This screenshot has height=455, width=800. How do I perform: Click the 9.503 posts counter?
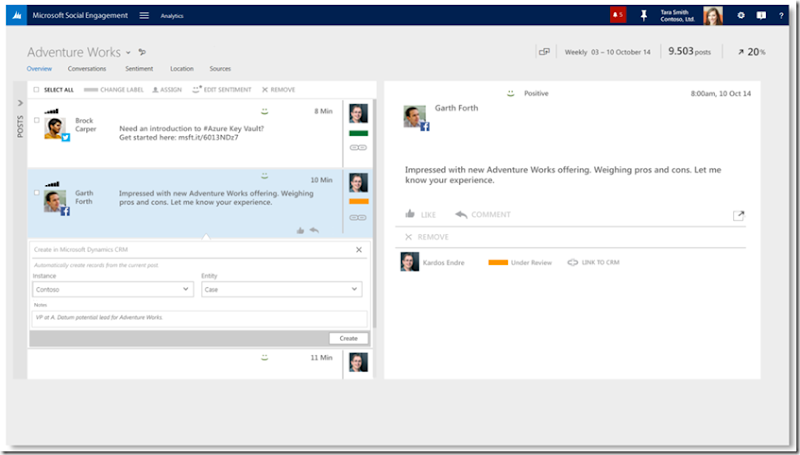[x=689, y=52]
